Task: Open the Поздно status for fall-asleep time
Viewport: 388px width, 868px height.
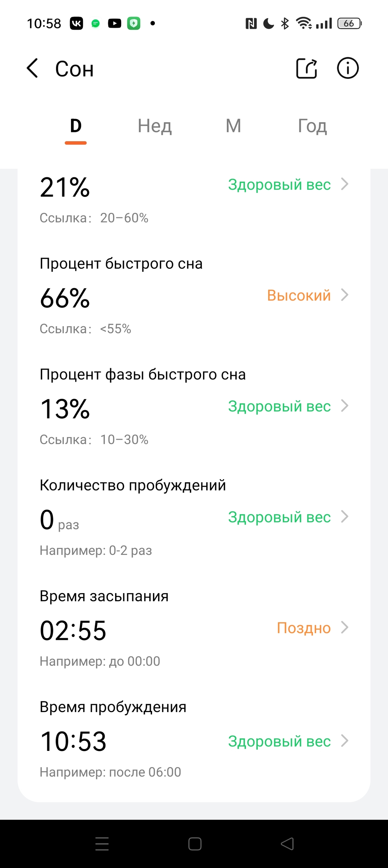Action: [303, 628]
